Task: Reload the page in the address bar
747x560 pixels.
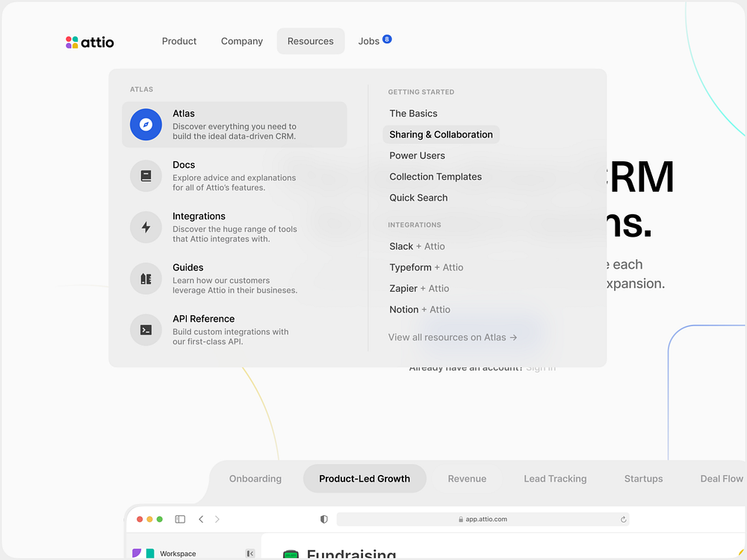Action: (x=623, y=520)
